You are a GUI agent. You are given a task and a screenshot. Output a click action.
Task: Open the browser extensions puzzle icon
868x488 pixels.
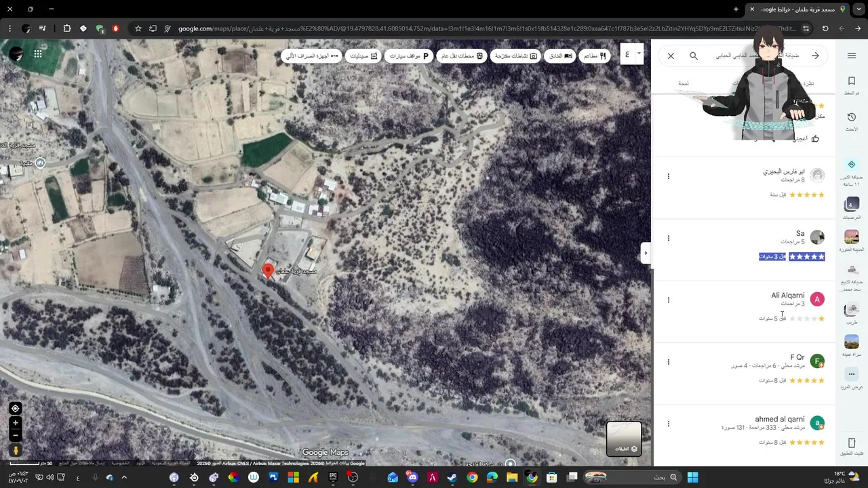tap(66, 28)
